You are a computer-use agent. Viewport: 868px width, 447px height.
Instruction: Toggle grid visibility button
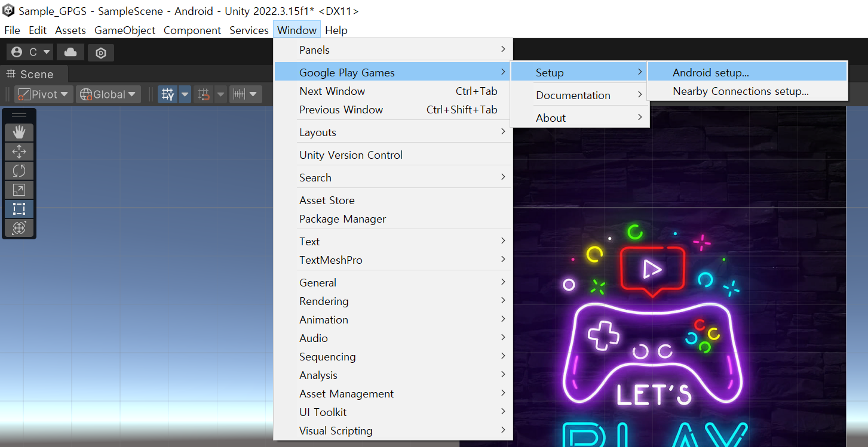pyautogui.click(x=168, y=94)
